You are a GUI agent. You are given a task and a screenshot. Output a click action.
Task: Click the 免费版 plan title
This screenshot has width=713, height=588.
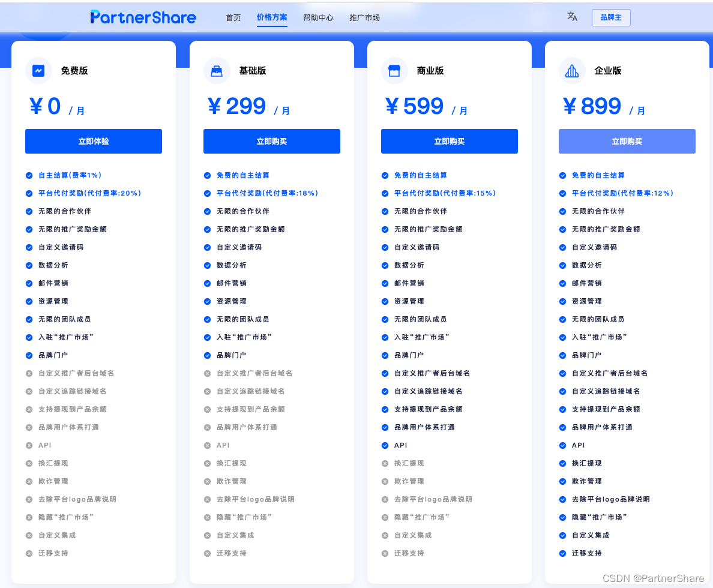pyautogui.click(x=74, y=70)
